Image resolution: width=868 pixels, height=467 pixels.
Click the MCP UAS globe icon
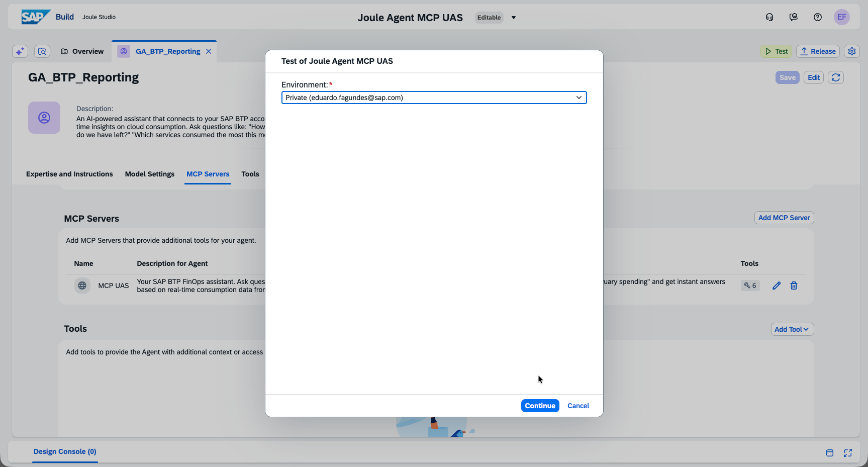point(82,286)
